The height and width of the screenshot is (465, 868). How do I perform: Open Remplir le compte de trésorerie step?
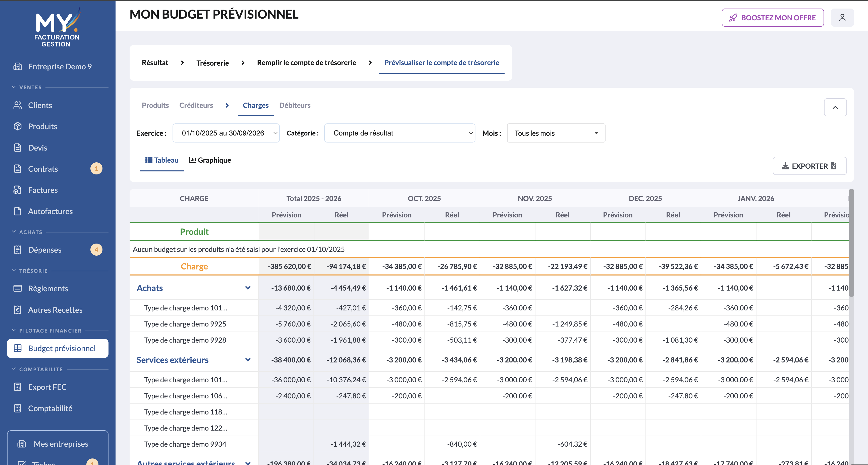click(306, 62)
